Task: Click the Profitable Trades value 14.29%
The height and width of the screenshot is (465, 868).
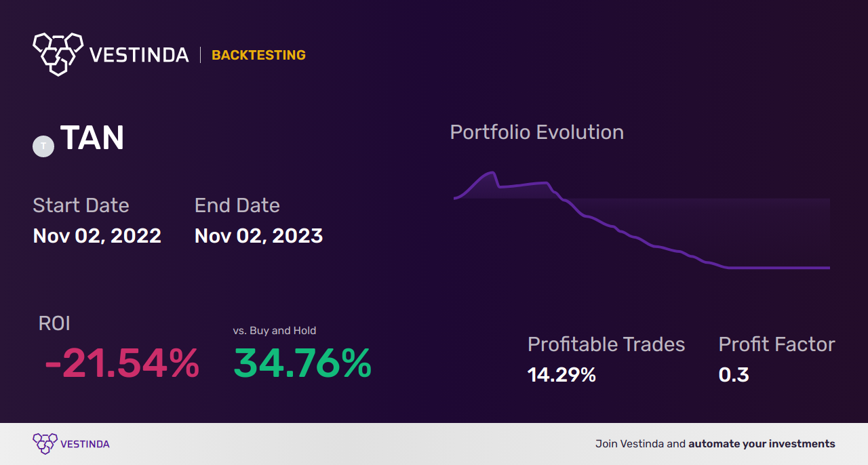Action: tap(561, 375)
